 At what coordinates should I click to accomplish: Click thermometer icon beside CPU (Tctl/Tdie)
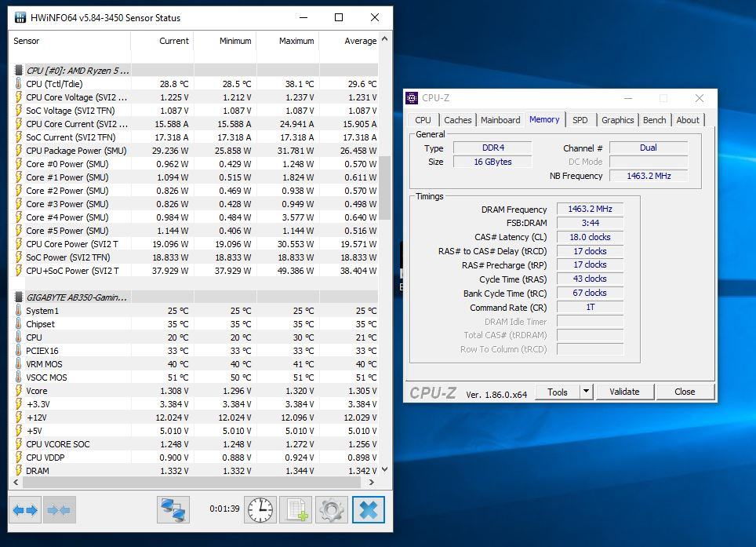18,83
